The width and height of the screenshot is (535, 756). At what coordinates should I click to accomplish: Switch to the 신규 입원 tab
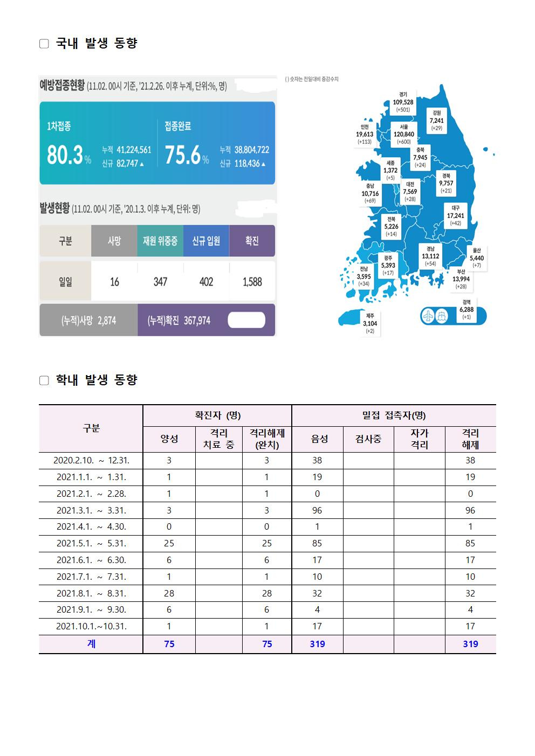point(206,241)
